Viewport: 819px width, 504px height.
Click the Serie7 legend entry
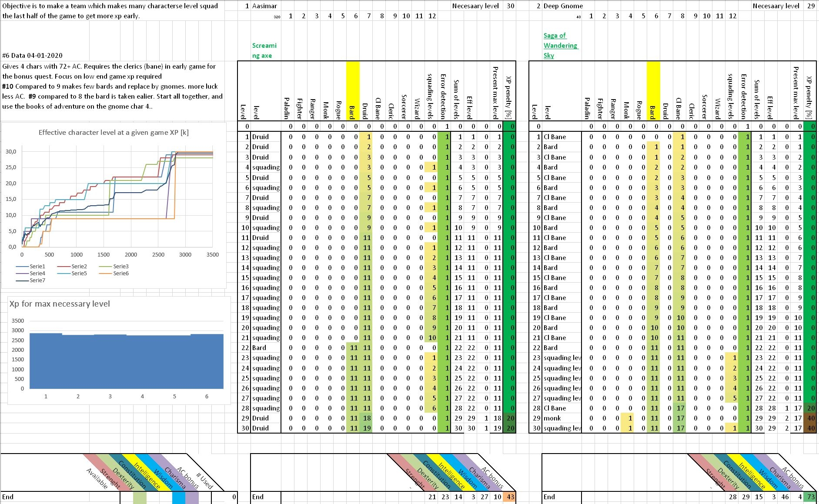coord(30,280)
